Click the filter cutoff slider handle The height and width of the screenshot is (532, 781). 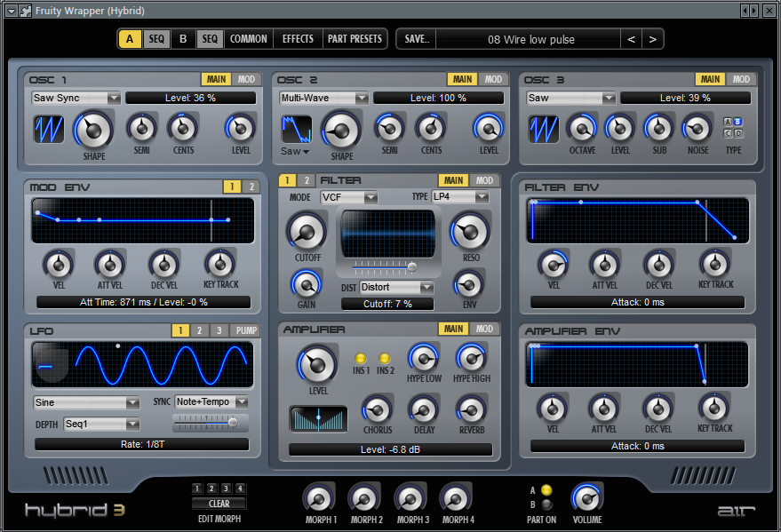pos(412,267)
